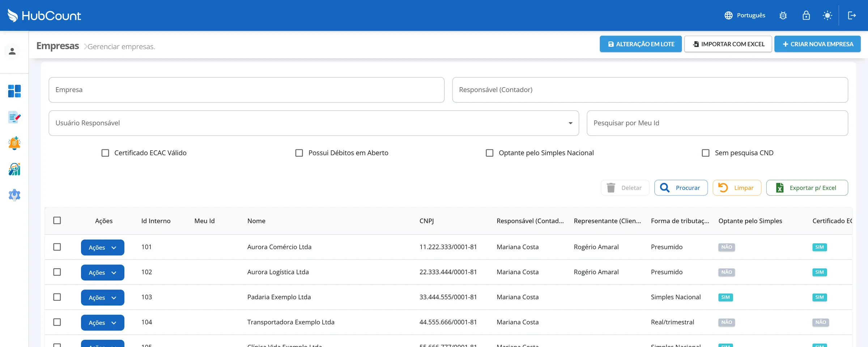Click the Nome column header
Screen dimensions: 868x347
point(256,221)
